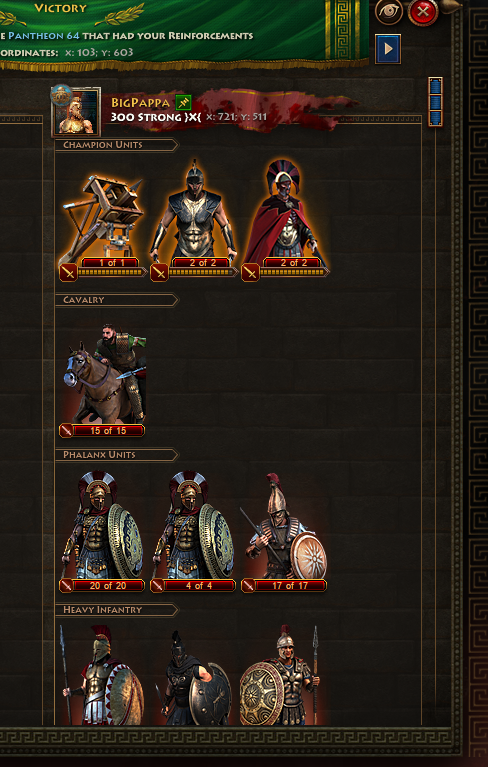Image resolution: width=488 pixels, height=767 pixels.
Task: Click the eye icon to hide report
Action: click(x=389, y=12)
